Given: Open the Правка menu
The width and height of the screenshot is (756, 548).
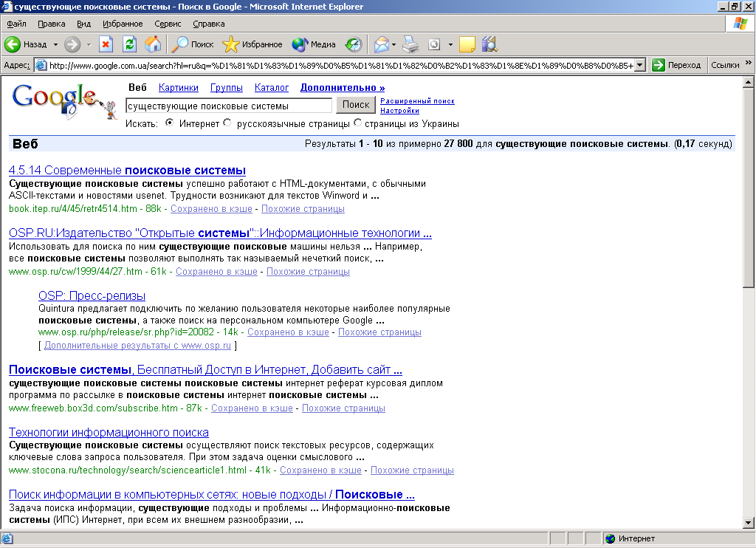Looking at the screenshot, I should [x=52, y=24].
